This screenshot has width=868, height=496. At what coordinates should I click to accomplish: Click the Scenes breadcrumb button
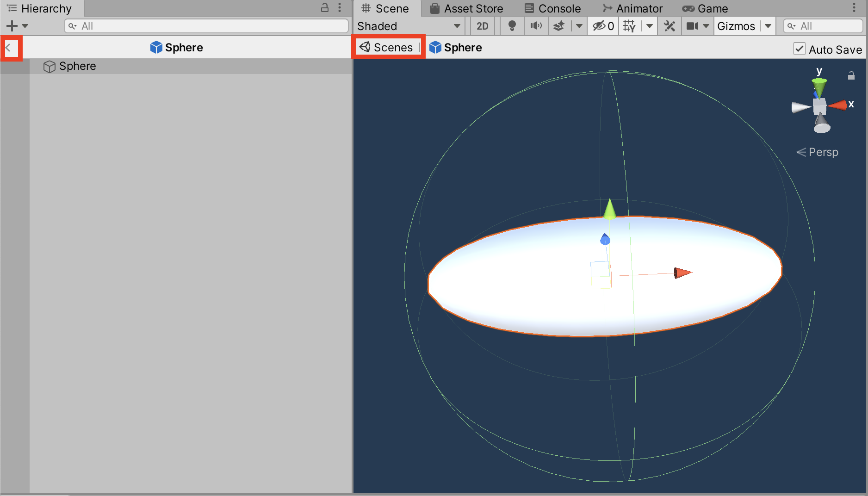(387, 47)
